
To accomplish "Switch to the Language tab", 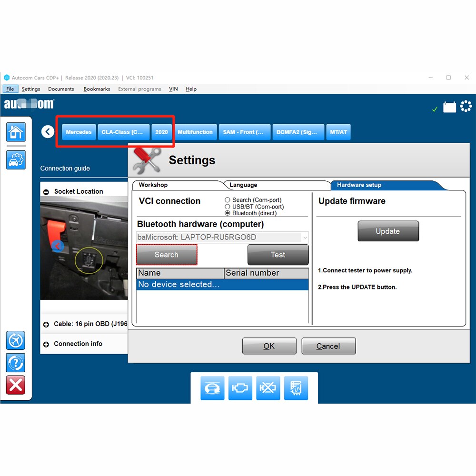I will (243, 185).
